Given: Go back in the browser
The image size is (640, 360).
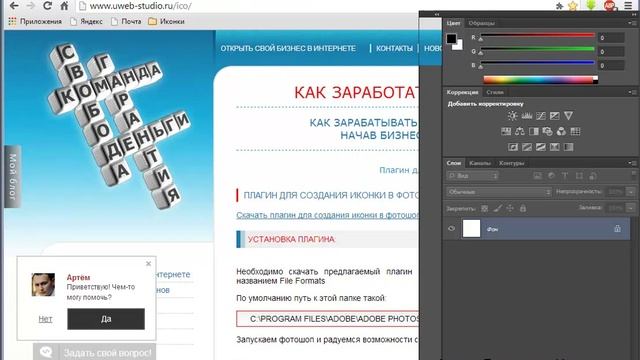Looking at the screenshot, I should [x=14, y=6].
